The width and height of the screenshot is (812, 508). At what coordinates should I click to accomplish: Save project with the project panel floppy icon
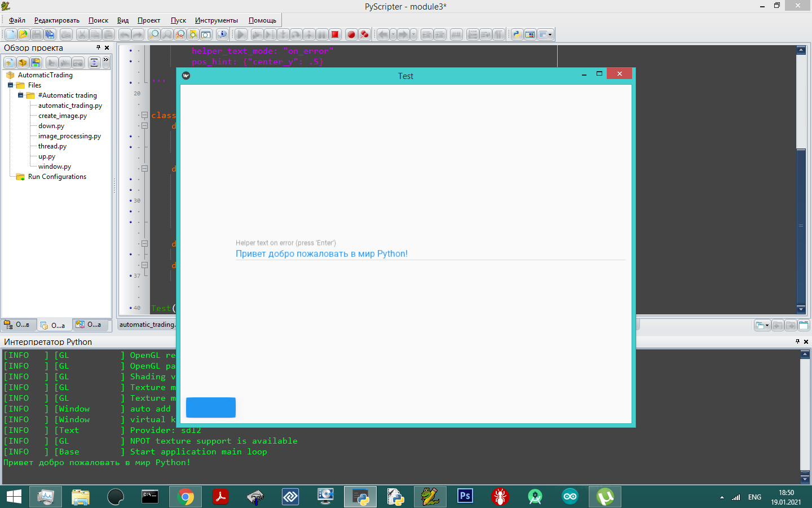[x=36, y=63]
